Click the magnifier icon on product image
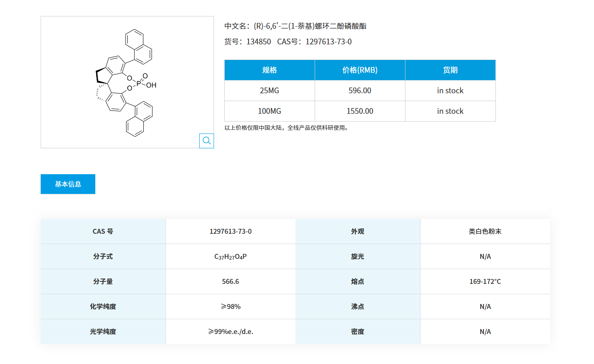The image size is (594, 364). pyautogui.click(x=207, y=141)
